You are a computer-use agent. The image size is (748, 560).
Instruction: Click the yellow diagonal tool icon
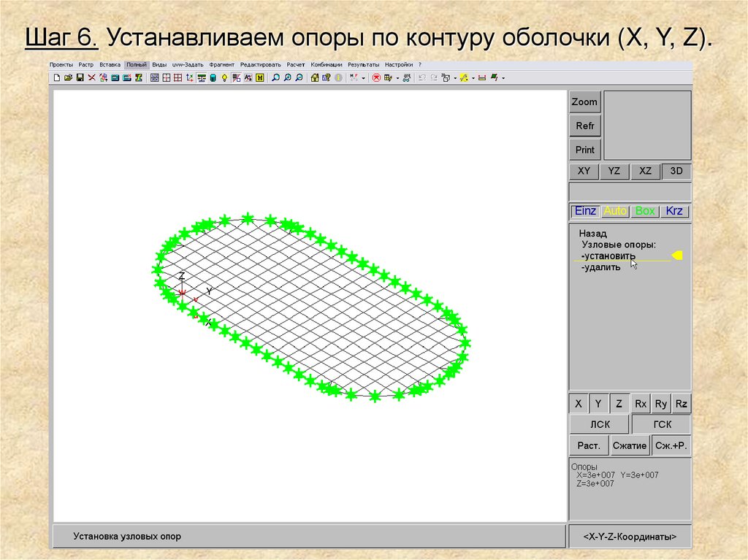point(464,77)
